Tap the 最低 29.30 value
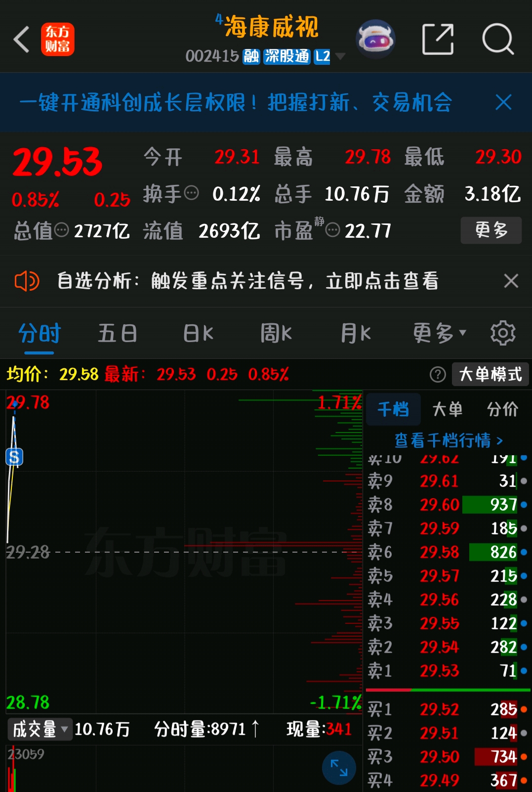 click(x=498, y=157)
